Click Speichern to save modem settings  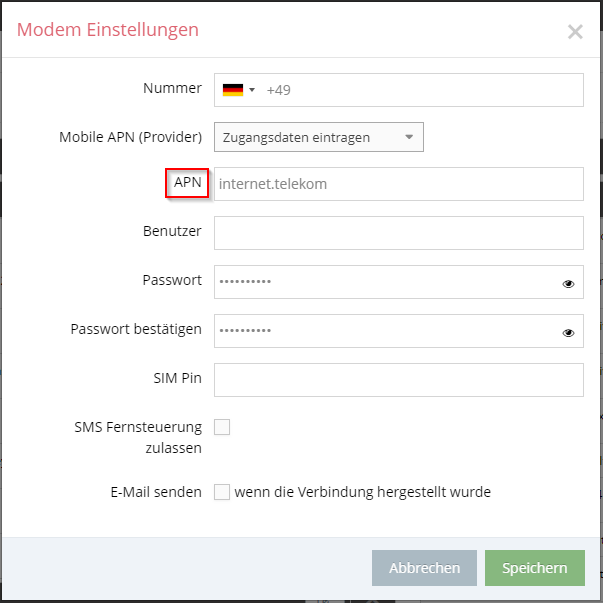tap(535, 568)
